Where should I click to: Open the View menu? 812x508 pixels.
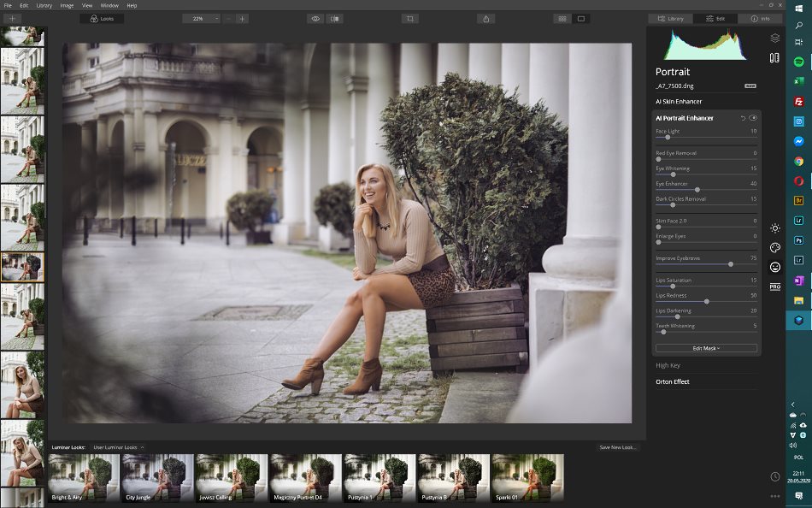tap(87, 5)
